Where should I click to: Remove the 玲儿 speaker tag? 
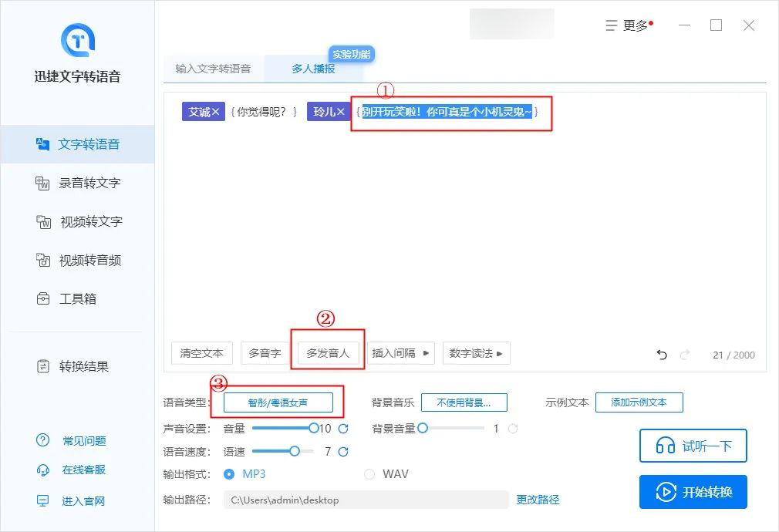coord(341,113)
